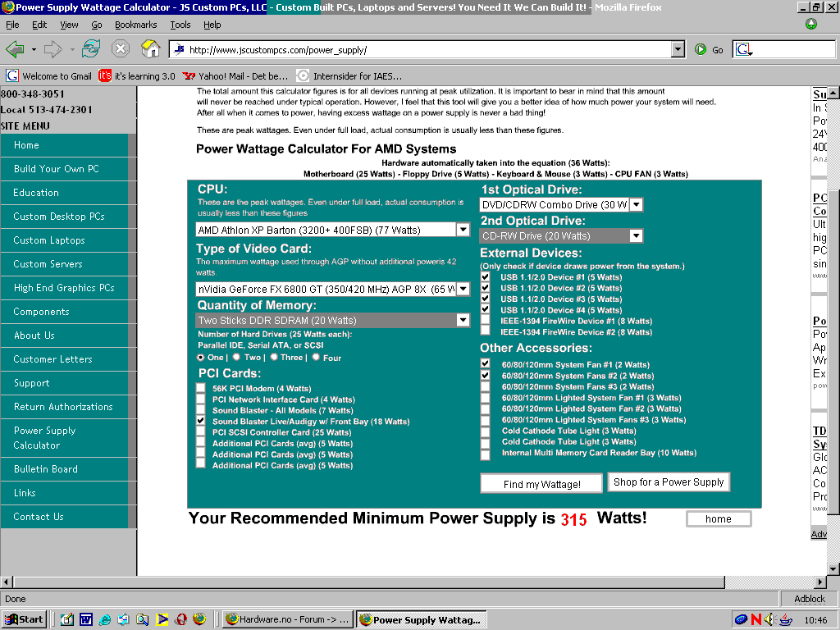Open the 2nd Optical Drive dropdown
Viewport: 840px width, 630px height.
tap(636, 236)
